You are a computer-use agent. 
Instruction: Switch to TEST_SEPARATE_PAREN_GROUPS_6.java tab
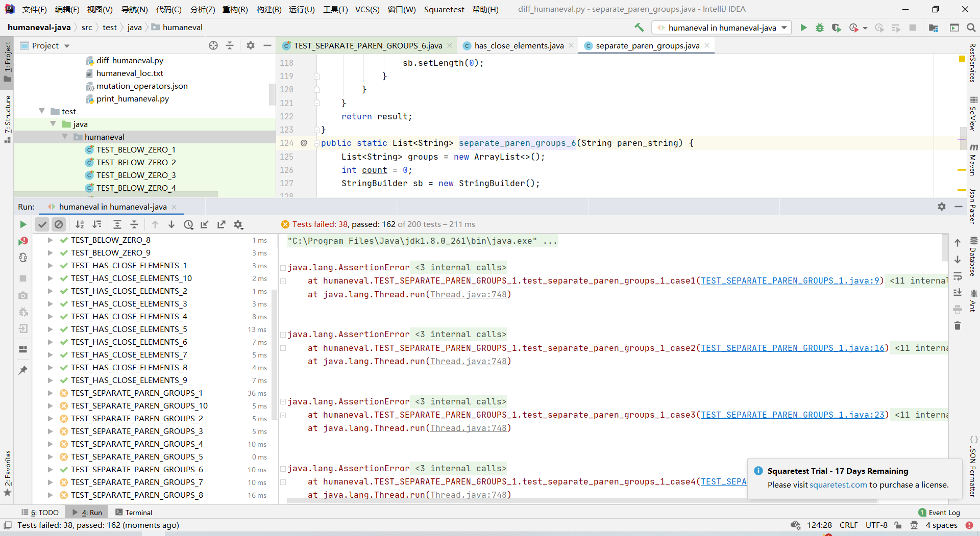pos(367,45)
